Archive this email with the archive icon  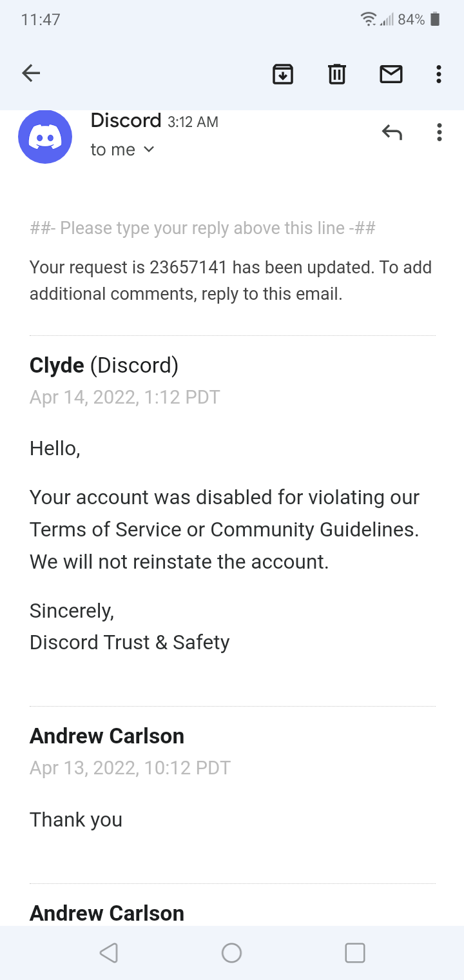pos(283,74)
